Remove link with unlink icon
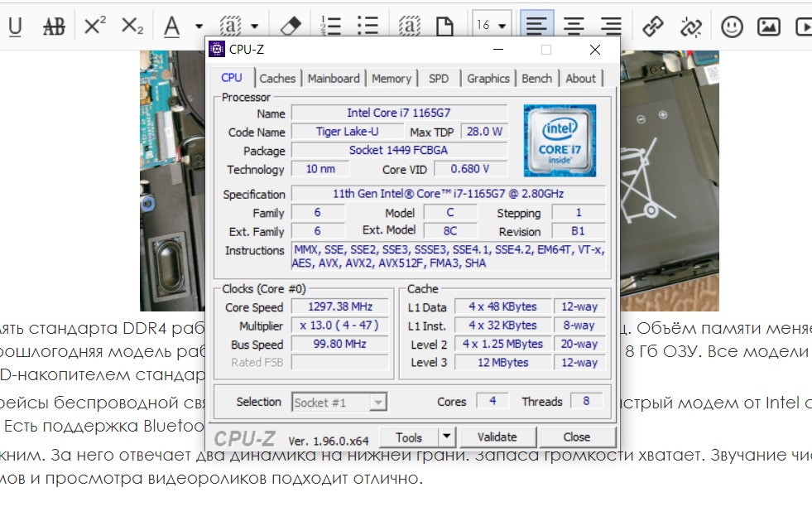The image size is (812, 526). point(691,26)
